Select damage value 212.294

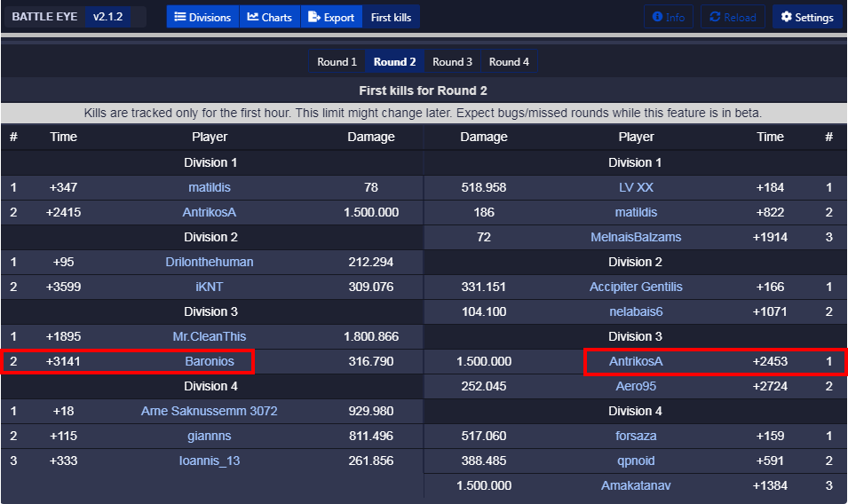371,262
